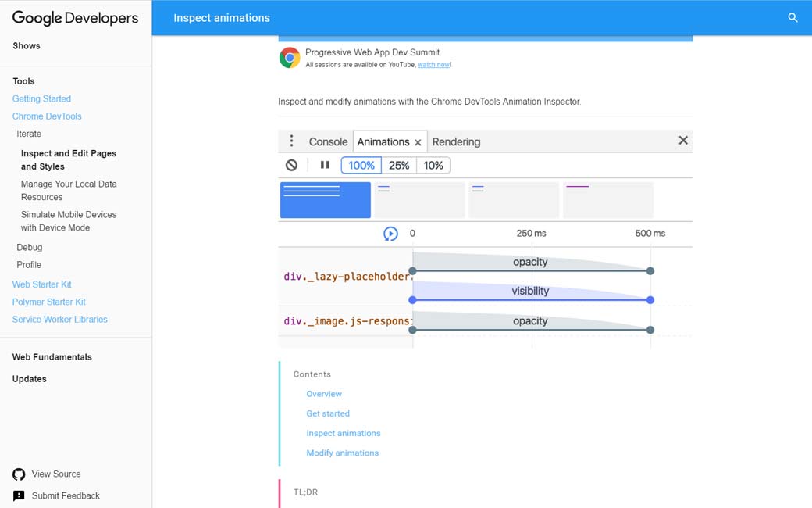Viewport: 812px width, 508px height.
Task: Expand the Profile section in sidebar
Action: tap(29, 265)
